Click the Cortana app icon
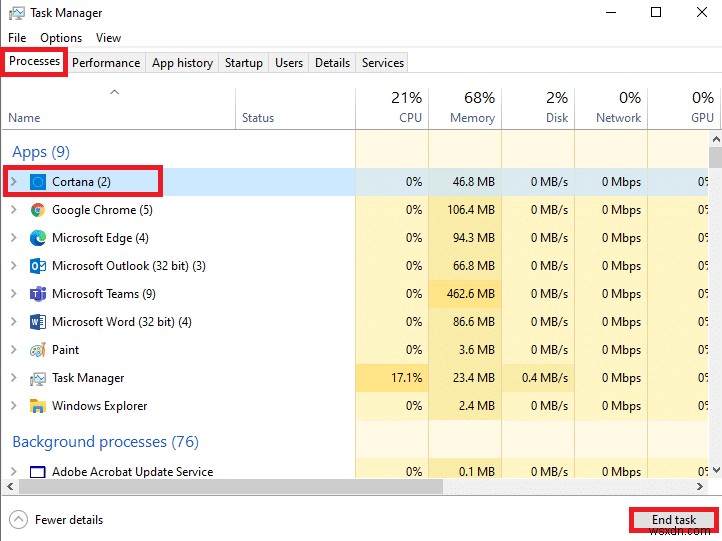 point(38,182)
